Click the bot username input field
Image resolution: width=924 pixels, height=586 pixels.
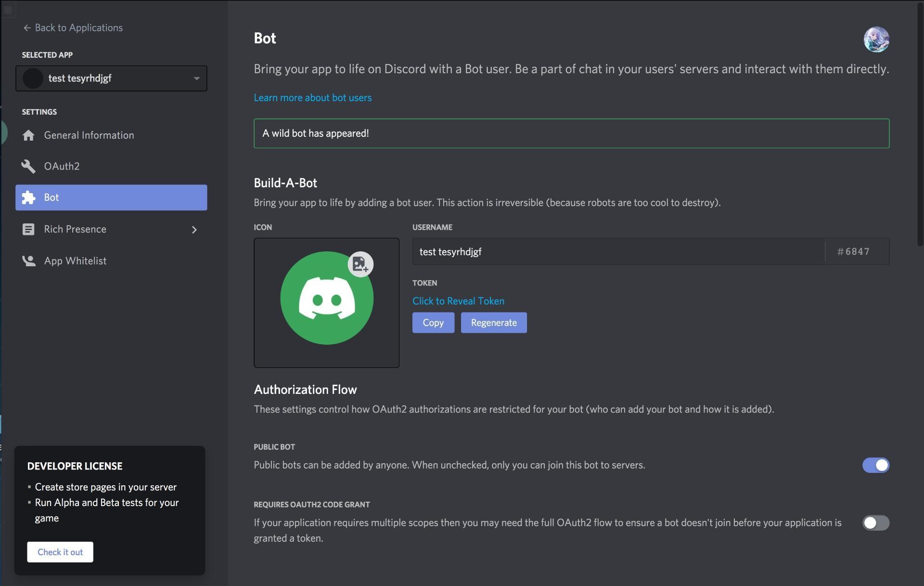pyautogui.click(x=618, y=251)
